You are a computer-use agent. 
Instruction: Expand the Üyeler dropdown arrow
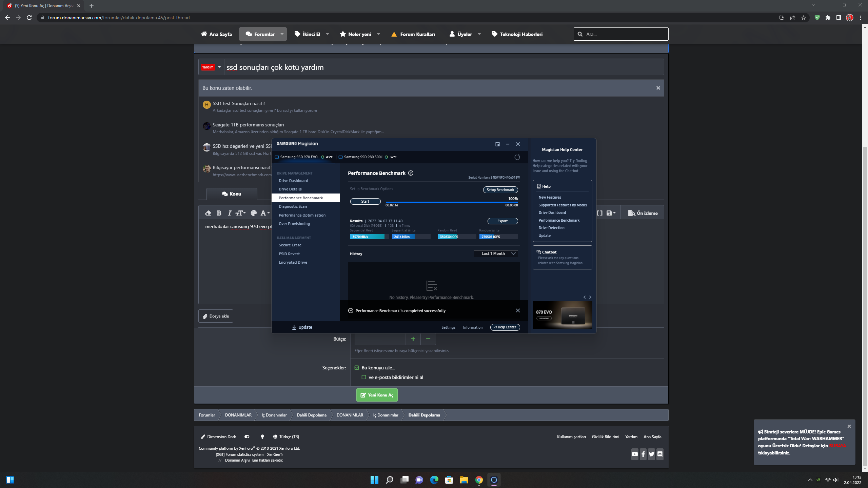[479, 34]
